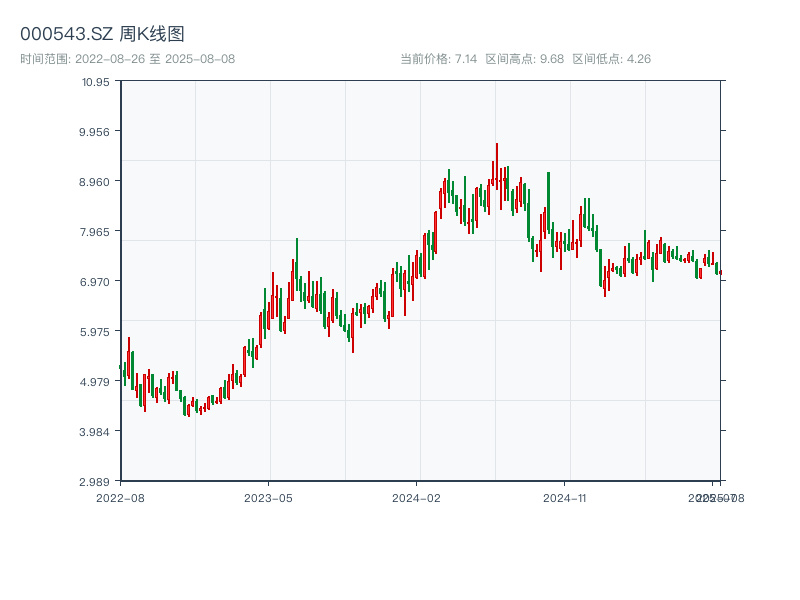
Task: Click the 10.95 y-axis label
Action: click(x=96, y=81)
